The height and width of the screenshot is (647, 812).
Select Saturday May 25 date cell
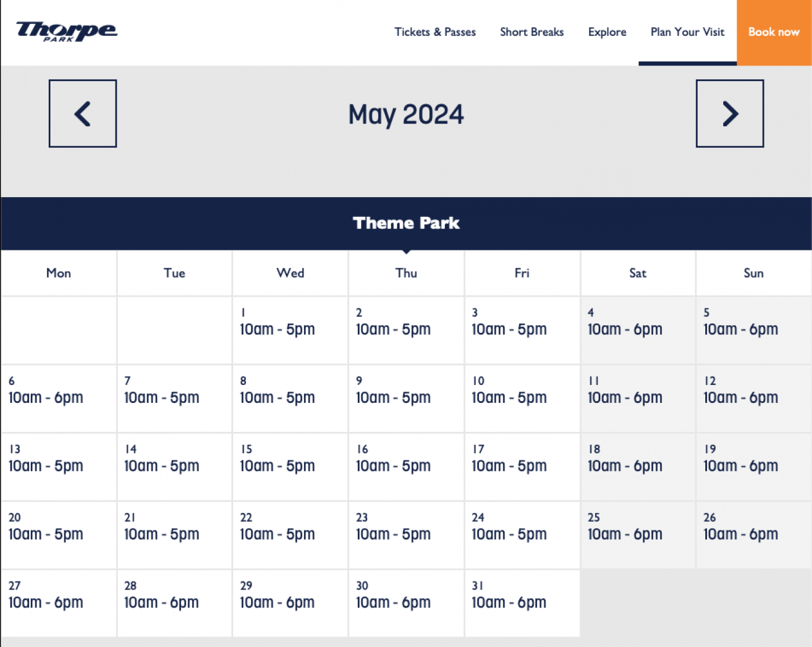(637, 535)
